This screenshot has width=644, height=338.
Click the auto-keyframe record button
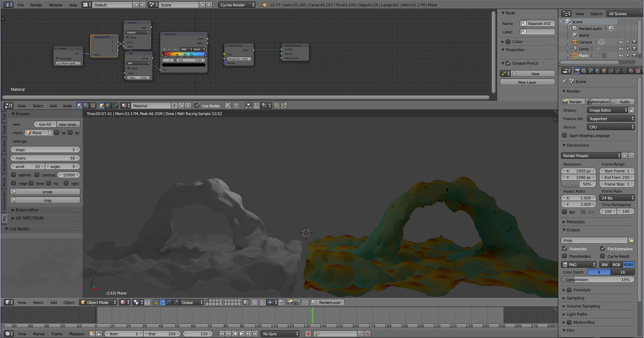tap(308, 334)
